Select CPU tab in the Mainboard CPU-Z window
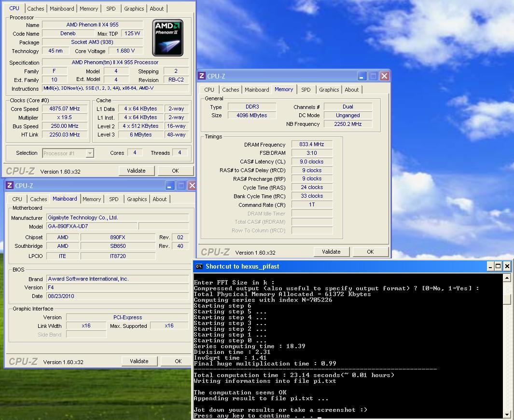This screenshot has width=514, height=420. pyautogui.click(x=17, y=199)
